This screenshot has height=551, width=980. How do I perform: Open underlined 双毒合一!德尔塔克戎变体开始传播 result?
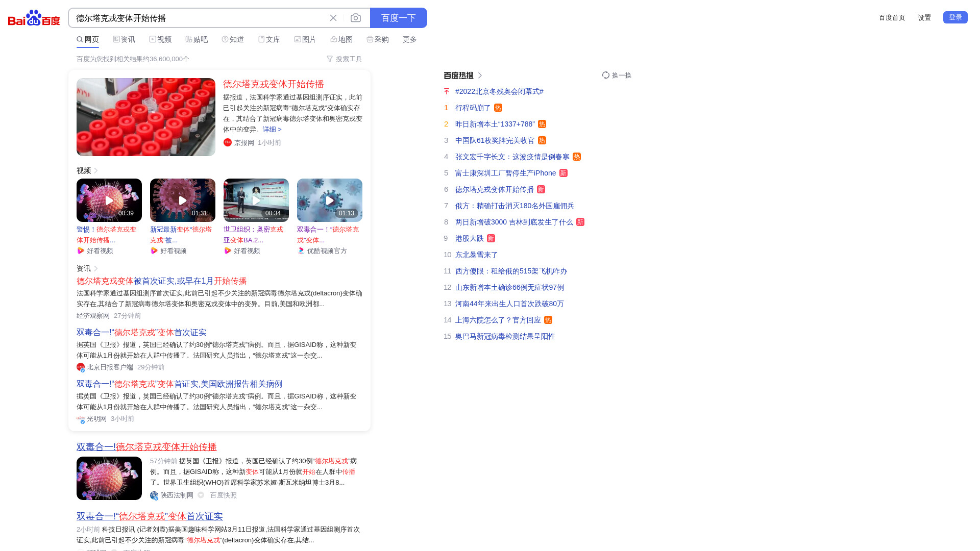click(146, 447)
